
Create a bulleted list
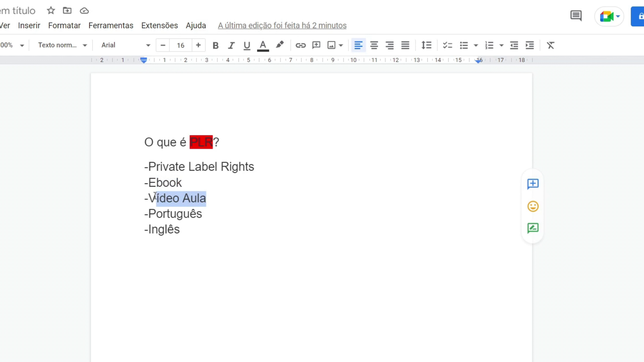464,45
